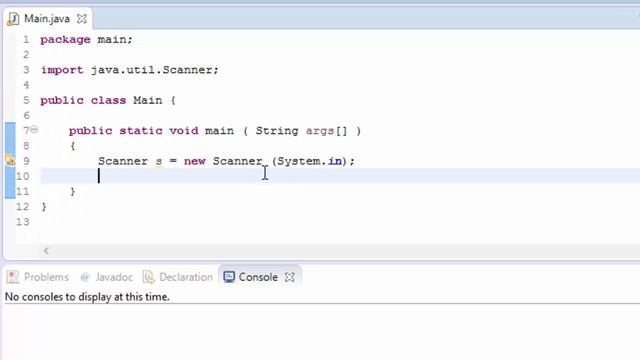Click the closing brace on line 12
Screen dimensions: 640x360
pyautogui.click(x=44, y=207)
